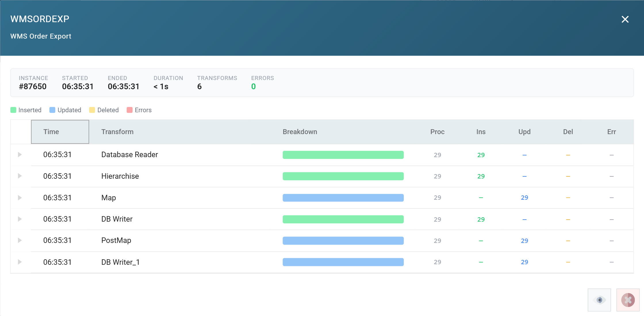This screenshot has height=316, width=644.
Task: Sort by the Time column header
Action: point(60,132)
